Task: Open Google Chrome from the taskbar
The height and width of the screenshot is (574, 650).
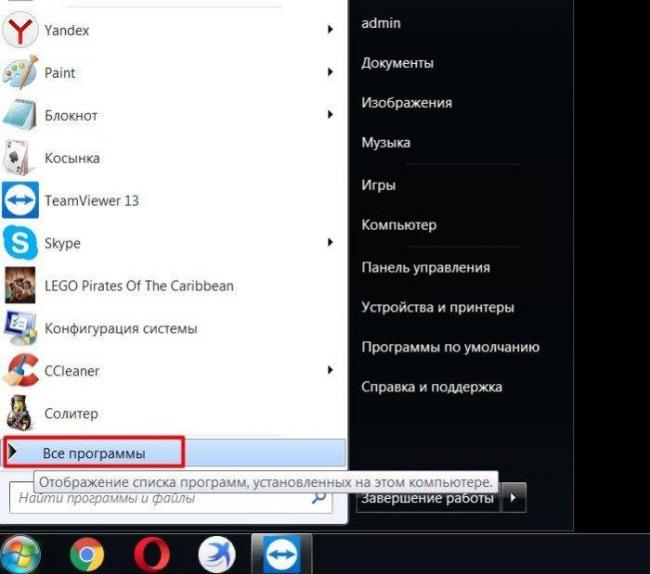Action: (87, 554)
